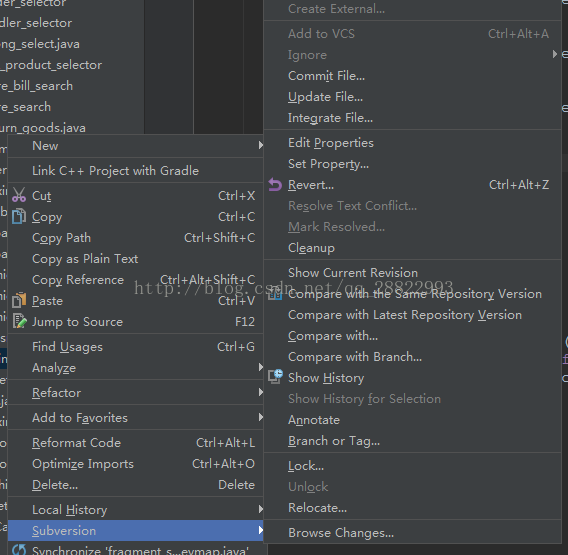Image resolution: width=568 pixels, height=555 pixels.
Task: Expand the Subversion submenu arrow
Action: click(x=260, y=530)
